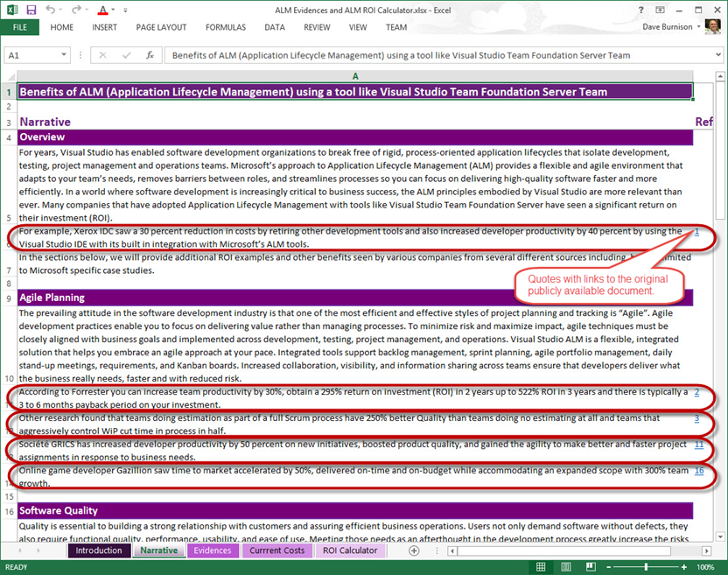Open the VIEW ribbon tab
The height and width of the screenshot is (575, 728).
pos(358,27)
